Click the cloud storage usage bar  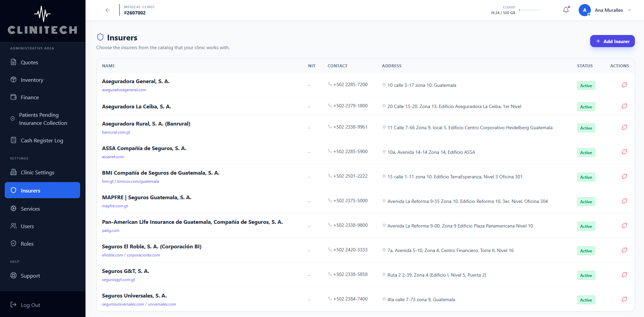(x=530, y=10)
